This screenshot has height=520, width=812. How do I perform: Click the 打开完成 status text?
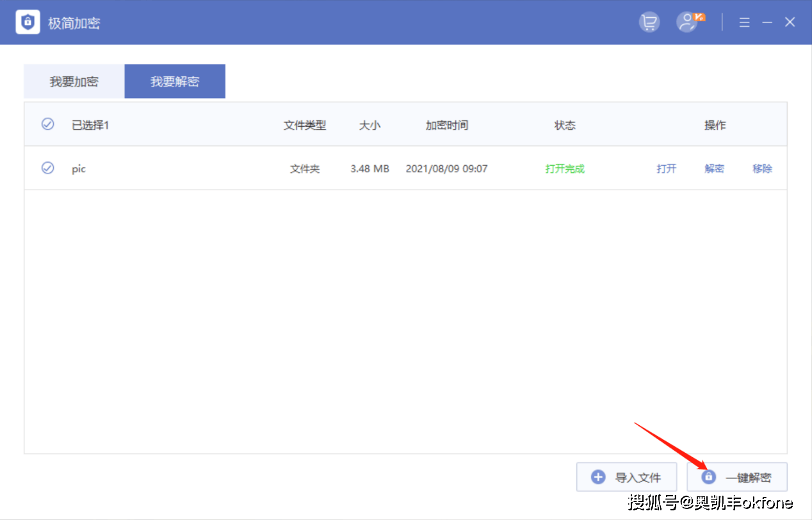pos(565,168)
